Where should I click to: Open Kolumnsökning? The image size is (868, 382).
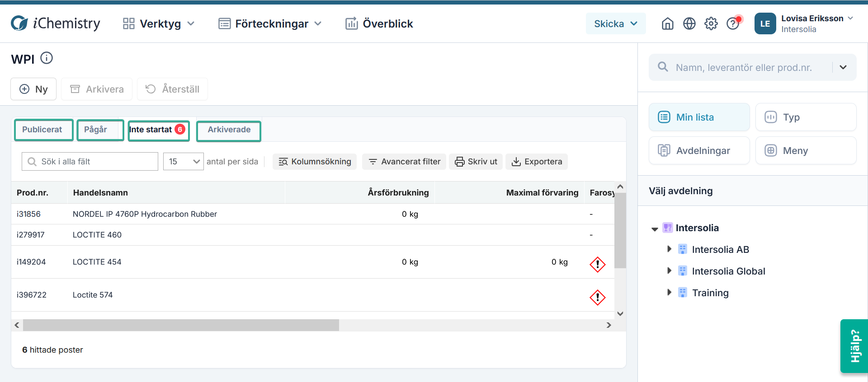tap(315, 162)
